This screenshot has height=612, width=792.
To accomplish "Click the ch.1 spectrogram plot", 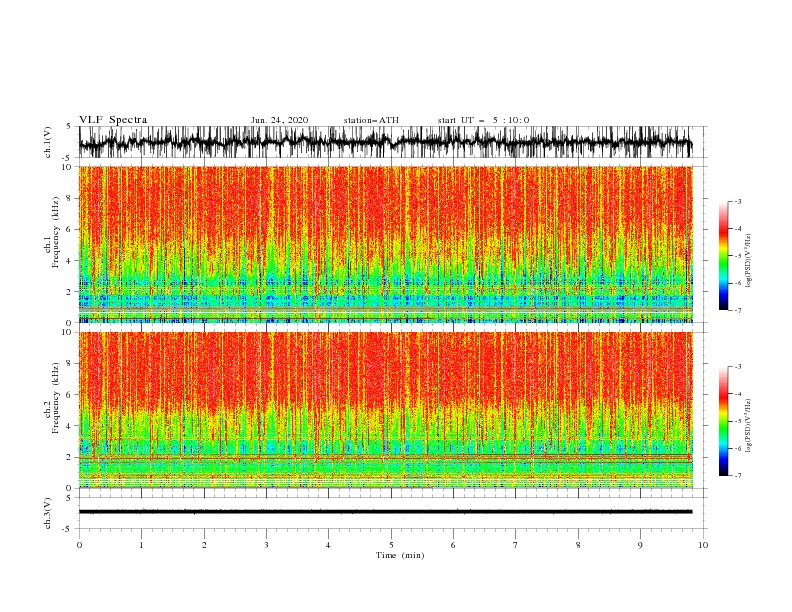I will [386, 244].
